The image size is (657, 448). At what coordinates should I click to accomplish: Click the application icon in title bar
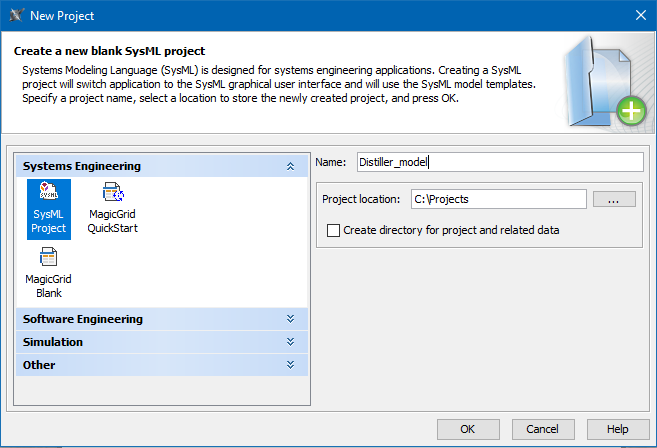(x=15, y=15)
